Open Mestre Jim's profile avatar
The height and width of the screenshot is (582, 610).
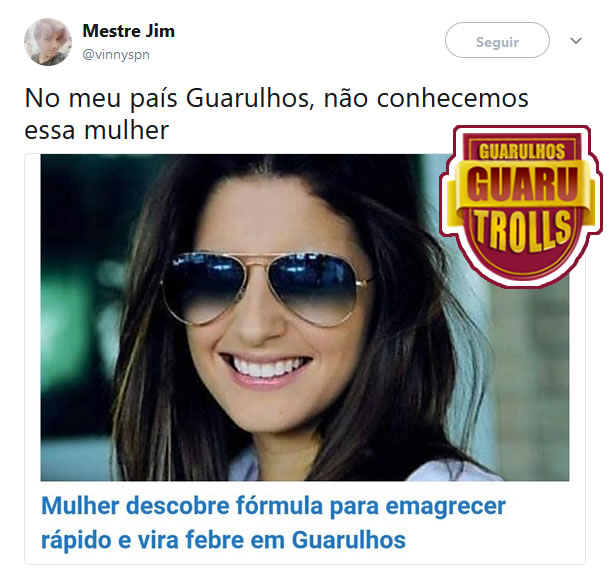[48, 42]
